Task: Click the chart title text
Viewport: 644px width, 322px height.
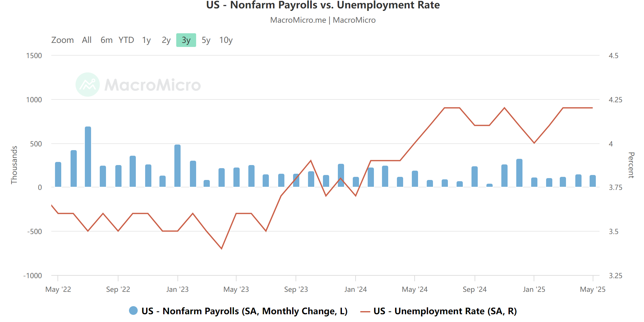Action: point(323,5)
